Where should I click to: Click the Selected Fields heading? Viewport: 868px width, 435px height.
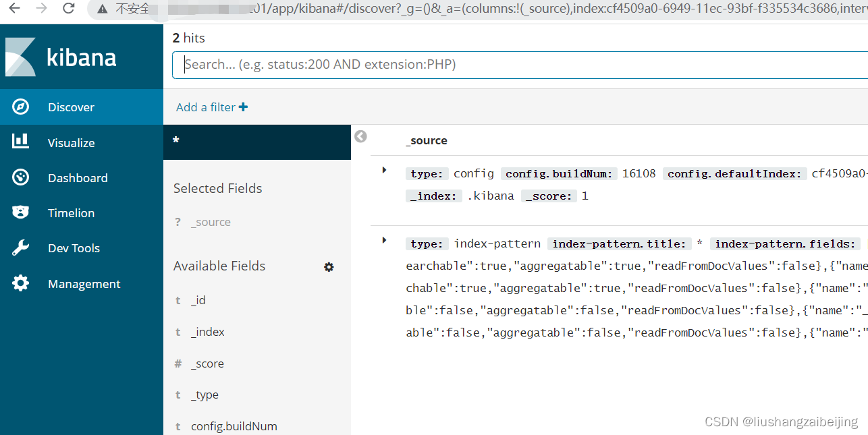(x=217, y=188)
